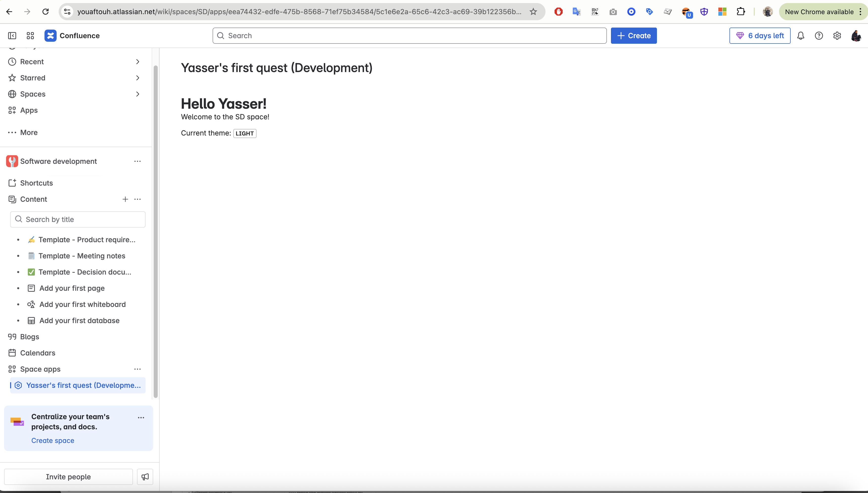This screenshot has width=868, height=493.
Task: Collapse the sidebar with the panel icon
Action: coord(12,36)
